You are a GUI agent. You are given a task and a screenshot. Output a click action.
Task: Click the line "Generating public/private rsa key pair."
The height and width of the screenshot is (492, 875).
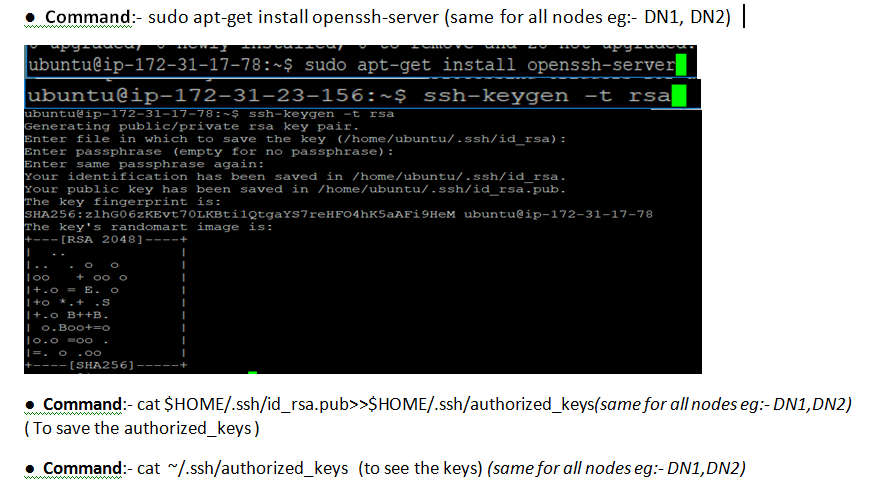coord(191,127)
